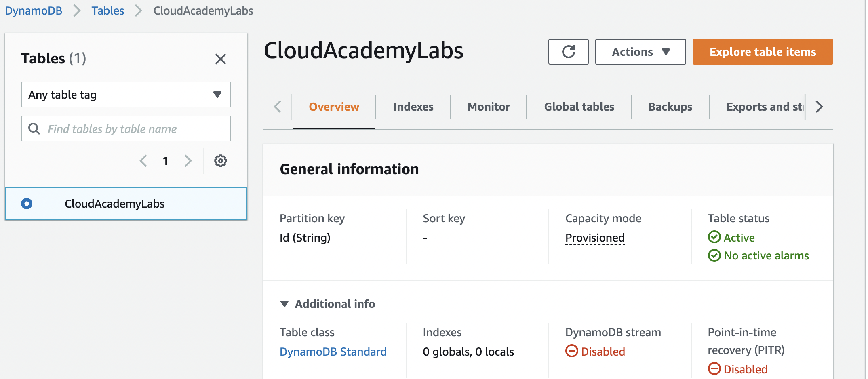Go to previous page of tables
This screenshot has height=379, width=868.
tap(143, 160)
